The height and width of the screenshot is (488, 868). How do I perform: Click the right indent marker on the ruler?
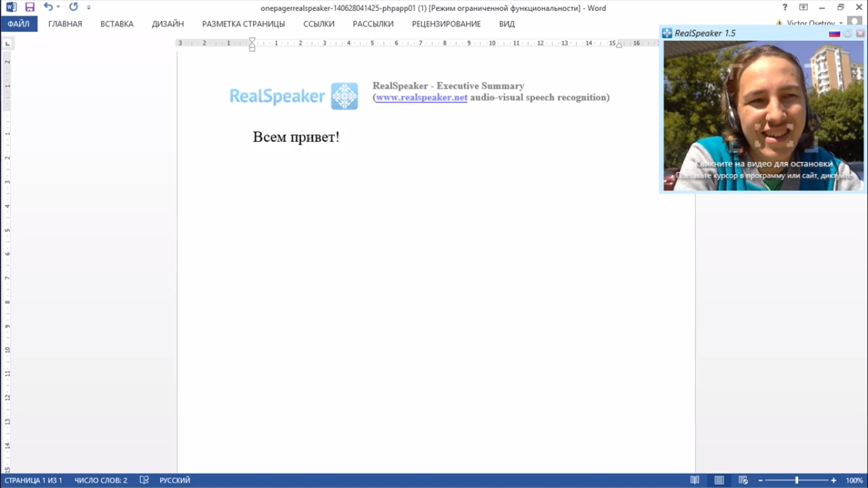point(619,44)
